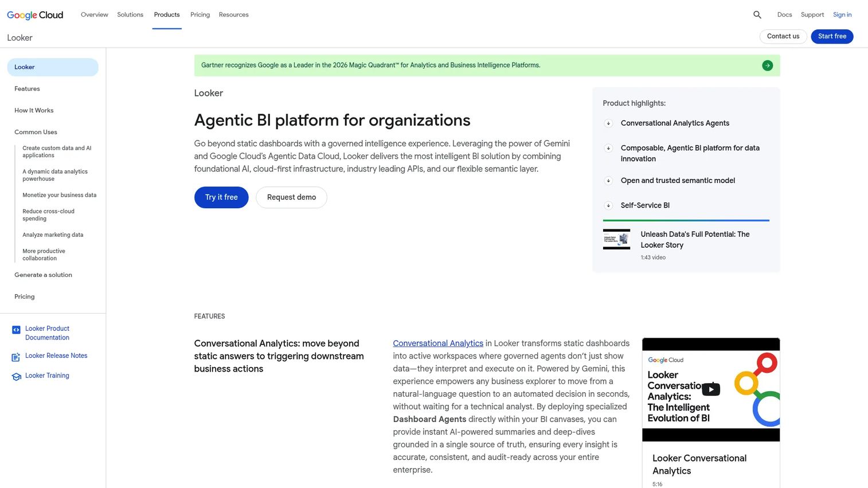Open the search magnifier icon
Screen dimensions: 868x488
pos(757,15)
